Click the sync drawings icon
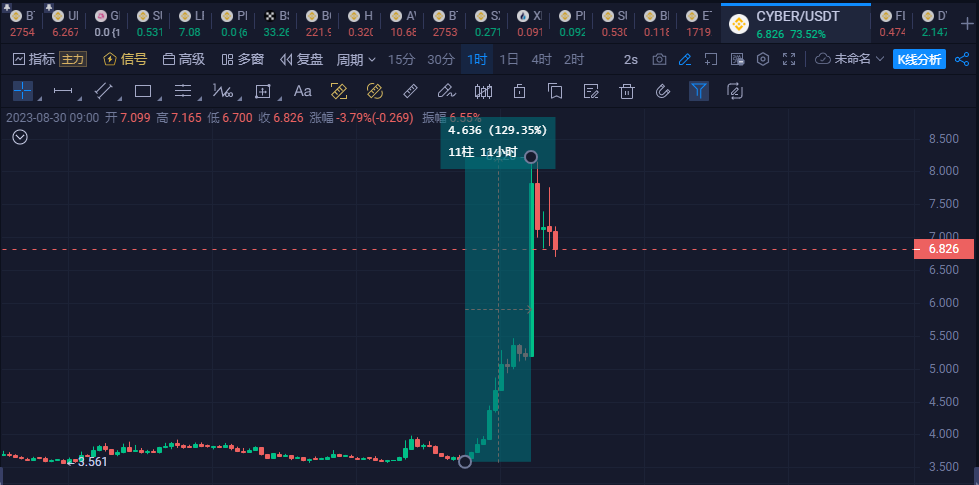 tap(734, 91)
